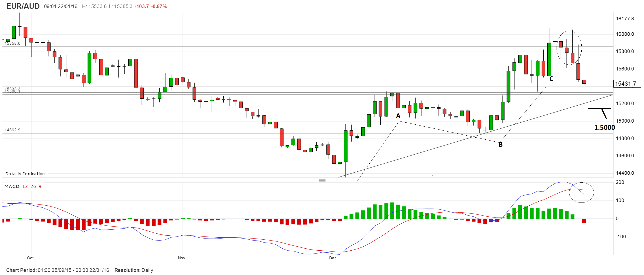Click the Dec label on the time axis
The image size is (644, 275).
(x=333, y=258)
